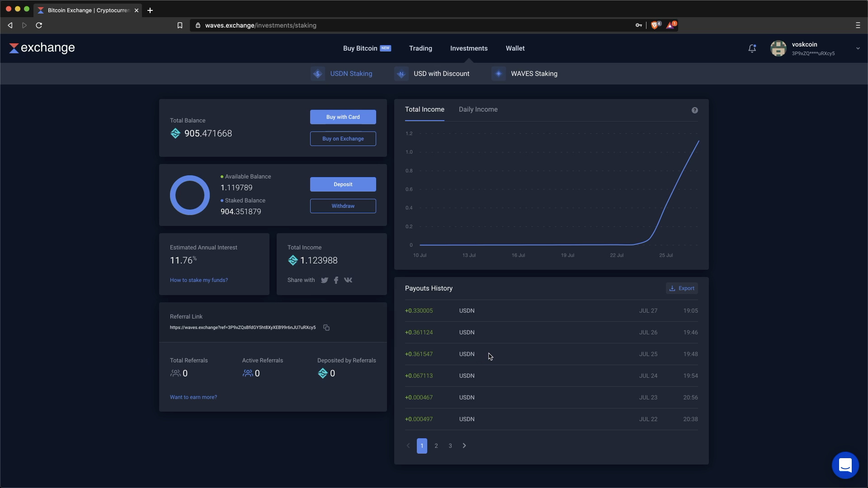868x488 pixels.
Task: Click the referral link URL text
Action: pyautogui.click(x=243, y=328)
